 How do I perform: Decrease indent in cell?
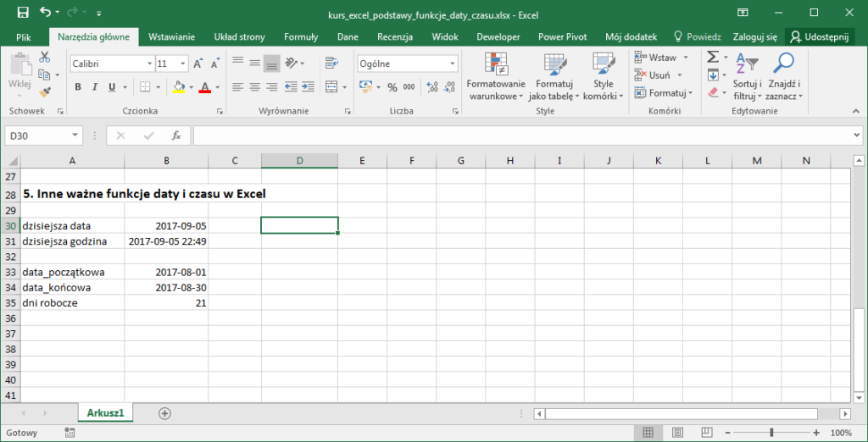point(291,87)
